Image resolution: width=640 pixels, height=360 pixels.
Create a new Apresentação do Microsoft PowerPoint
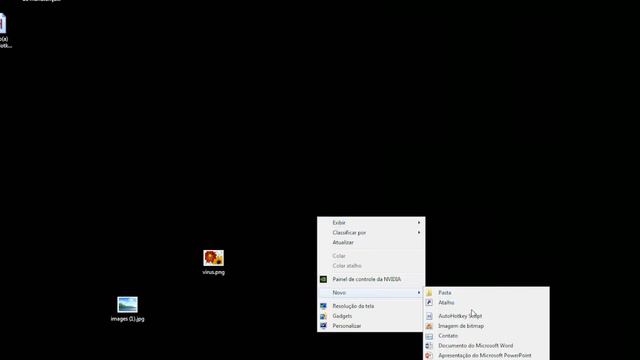(487, 356)
